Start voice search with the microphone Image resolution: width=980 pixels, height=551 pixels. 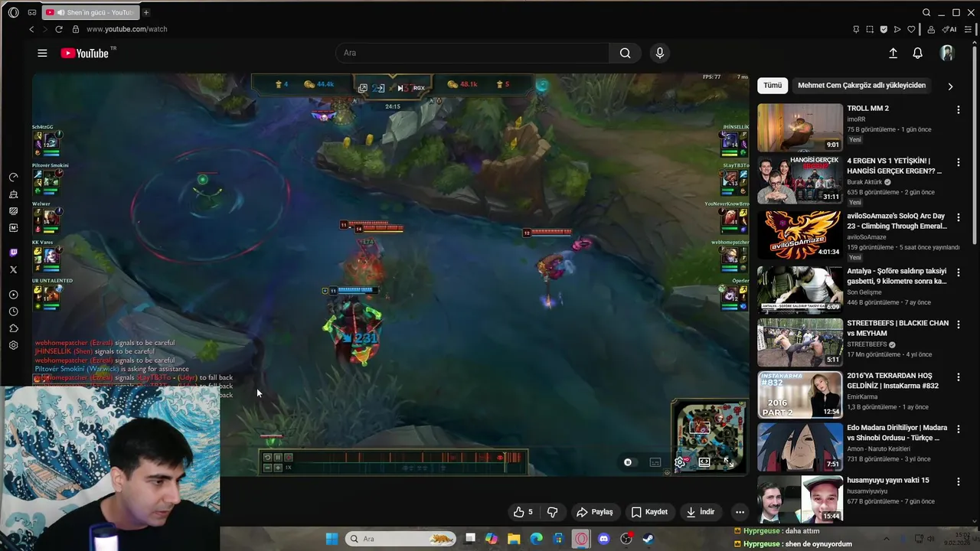660,53
